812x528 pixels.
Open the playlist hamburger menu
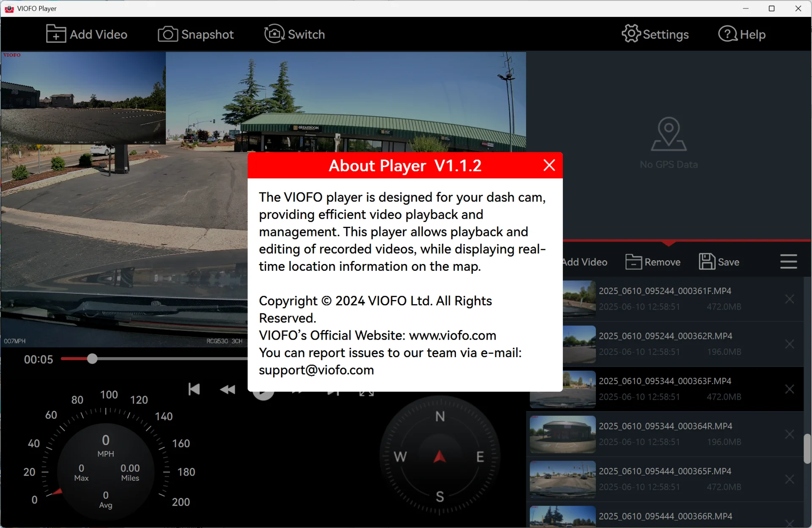(x=788, y=261)
